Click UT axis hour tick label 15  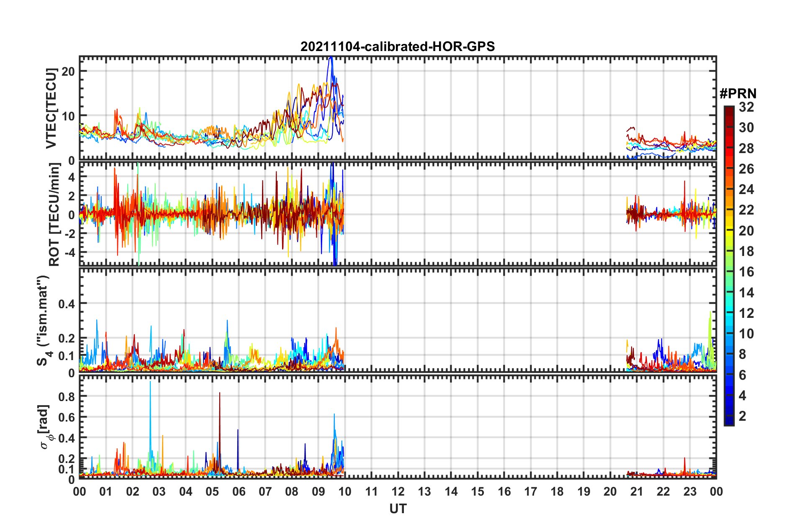pyautogui.click(x=478, y=491)
